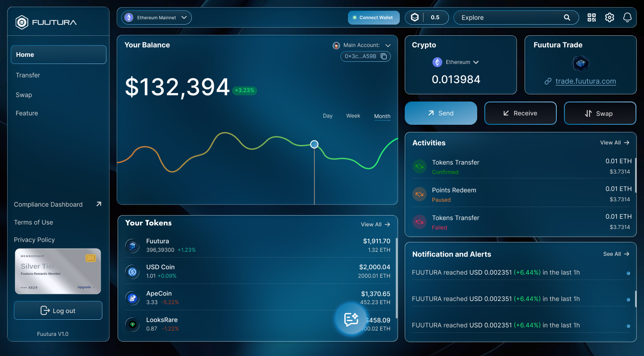The image size is (644, 356).
Task: Click the $132,394 balance amount
Action: 177,87
